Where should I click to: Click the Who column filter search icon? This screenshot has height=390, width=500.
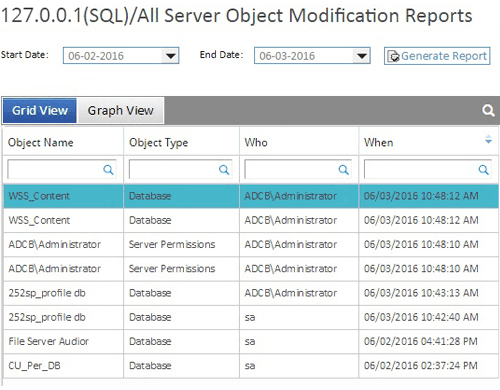344,170
